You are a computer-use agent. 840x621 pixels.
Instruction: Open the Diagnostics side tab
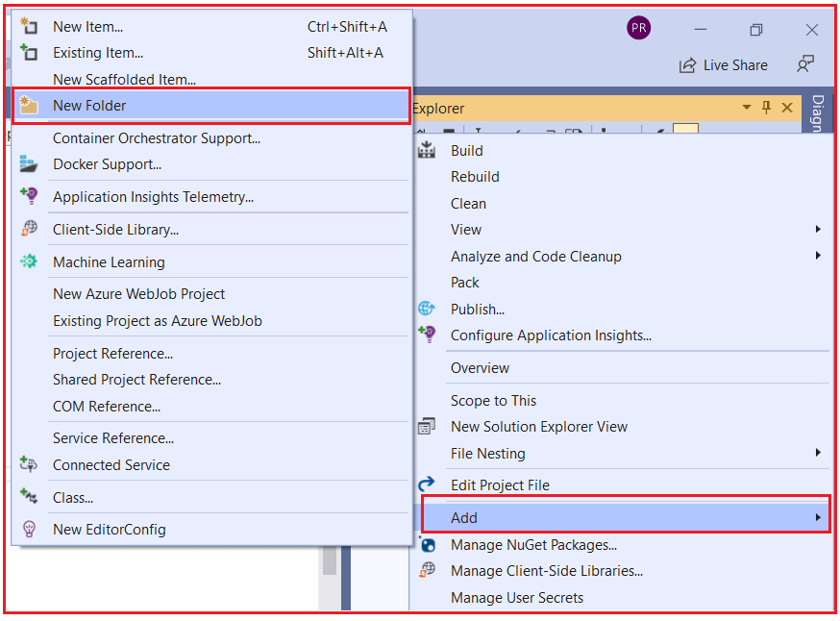[818, 113]
